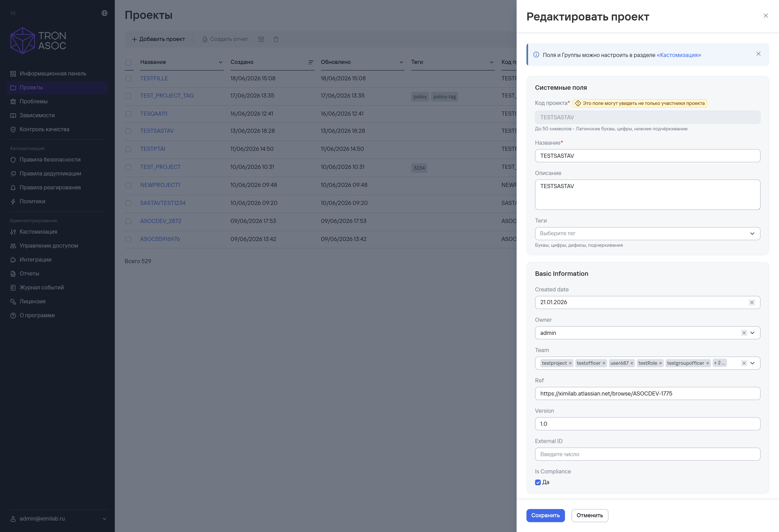The height and width of the screenshot is (532, 779).
Task: Click the trash delete icon in toolbar
Action: (276, 39)
